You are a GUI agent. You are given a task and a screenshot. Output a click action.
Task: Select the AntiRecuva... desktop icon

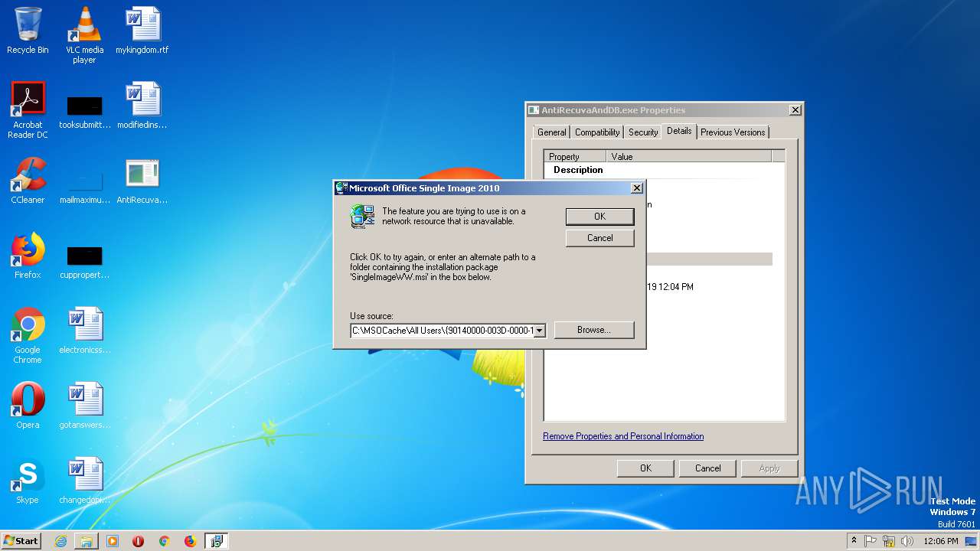coord(142,181)
